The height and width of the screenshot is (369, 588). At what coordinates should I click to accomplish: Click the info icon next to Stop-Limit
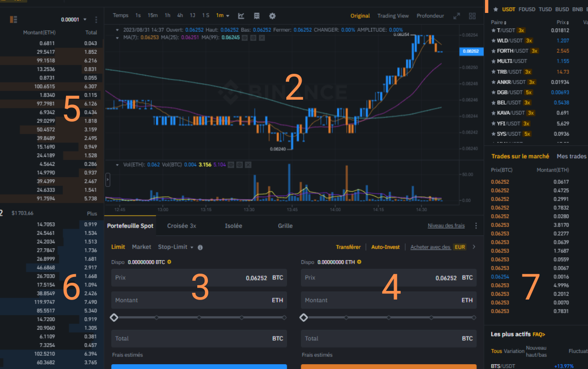click(200, 247)
